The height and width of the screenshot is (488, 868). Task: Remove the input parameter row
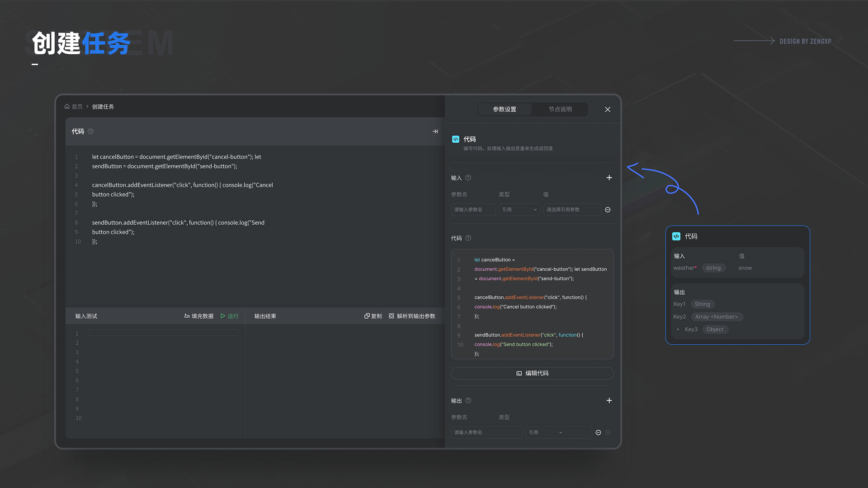click(608, 210)
